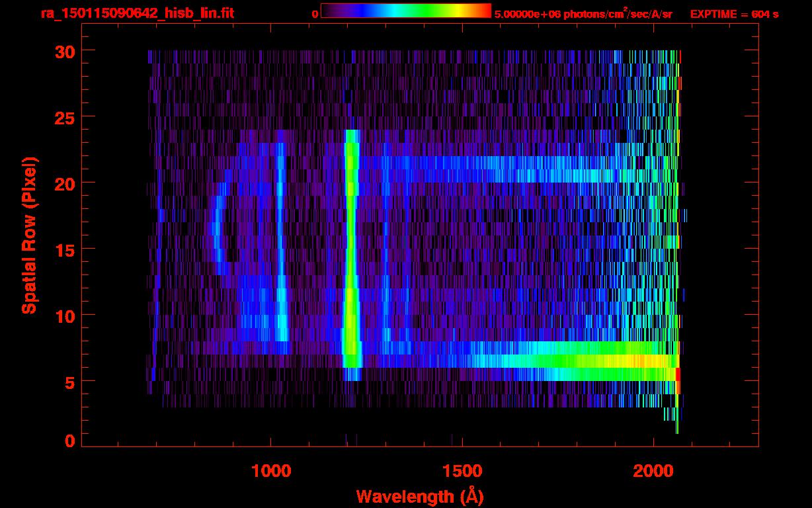The width and height of the screenshot is (812, 508).
Task: Click the Spatial Row (Pixel) axis label
Action: (29, 235)
